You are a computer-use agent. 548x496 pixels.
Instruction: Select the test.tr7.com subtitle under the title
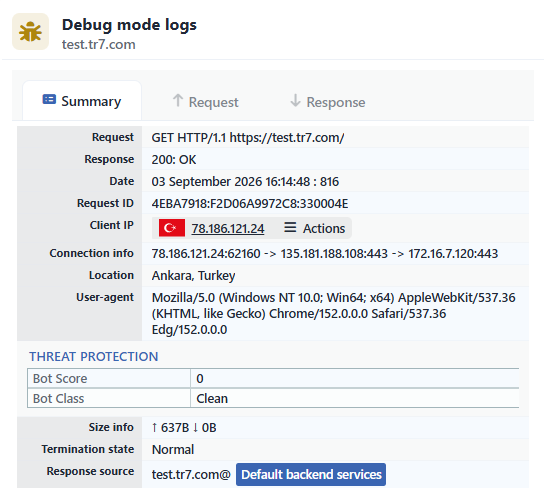pos(99,45)
